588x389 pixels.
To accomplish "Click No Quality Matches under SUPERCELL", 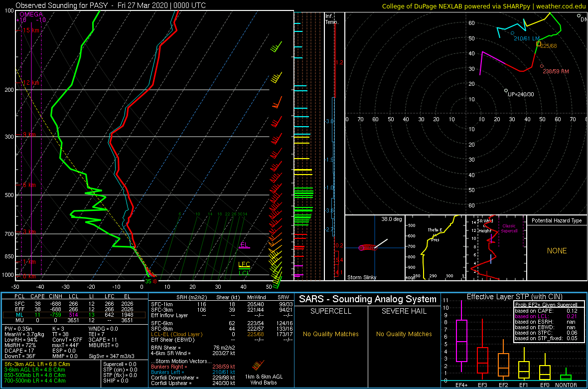I will click(331, 334).
